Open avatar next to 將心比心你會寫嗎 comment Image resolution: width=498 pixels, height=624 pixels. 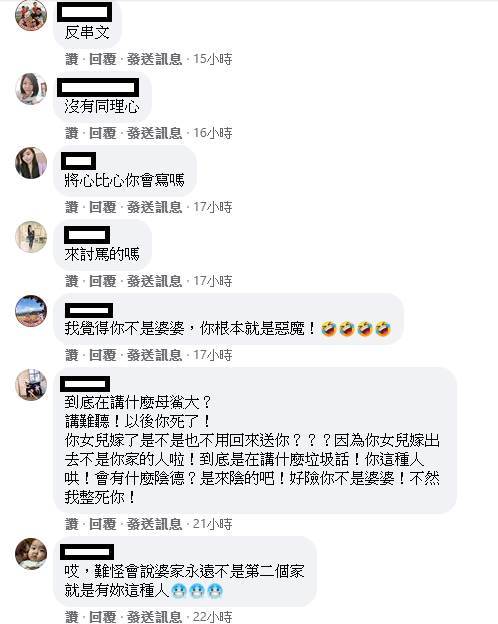(31, 163)
